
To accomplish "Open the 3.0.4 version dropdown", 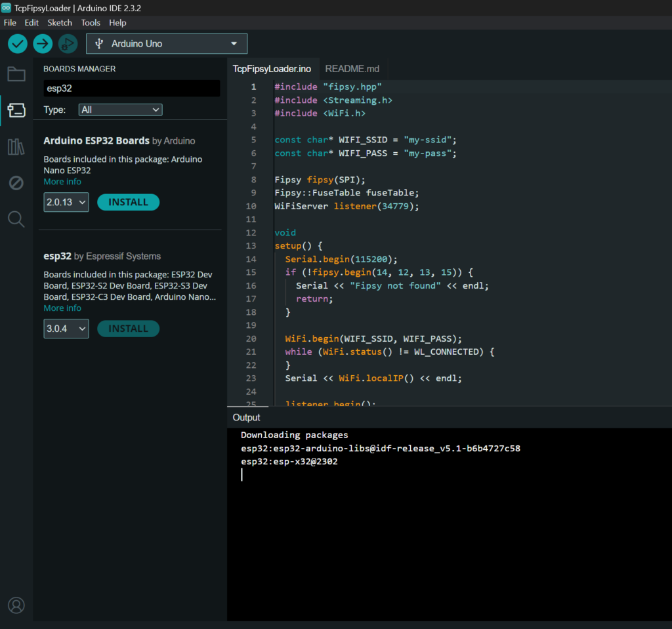I will click(x=66, y=329).
